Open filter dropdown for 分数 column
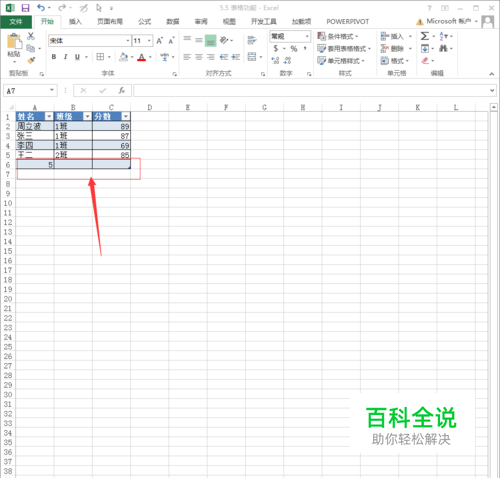500x478 pixels. [126, 116]
